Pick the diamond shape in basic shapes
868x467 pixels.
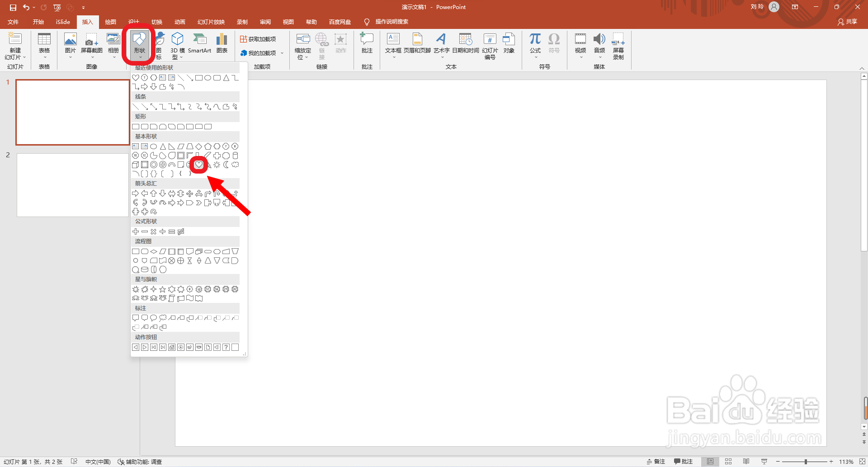pyautogui.click(x=199, y=146)
